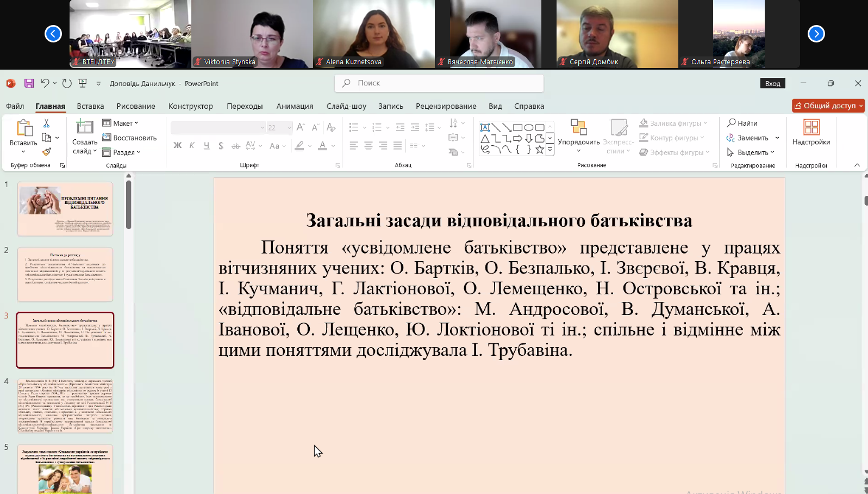Click the Sign in (Вход) button
868x494 pixels.
[772, 83]
